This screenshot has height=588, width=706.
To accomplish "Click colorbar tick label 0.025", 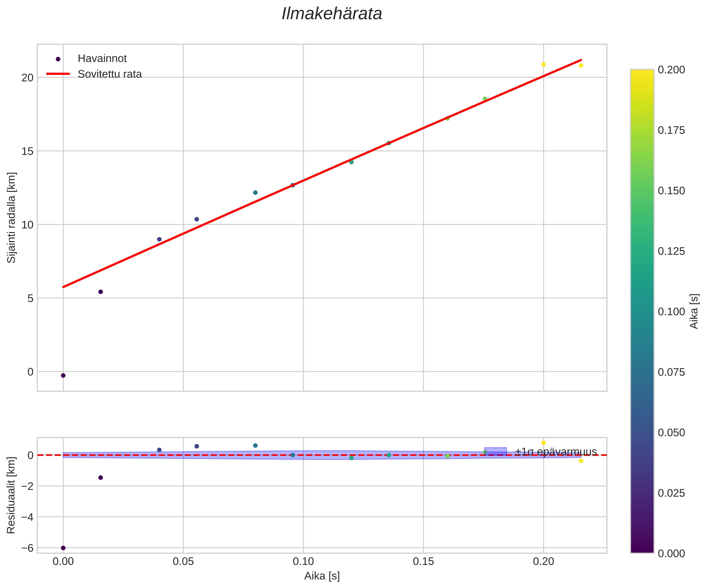I will (x=671, y=493).
